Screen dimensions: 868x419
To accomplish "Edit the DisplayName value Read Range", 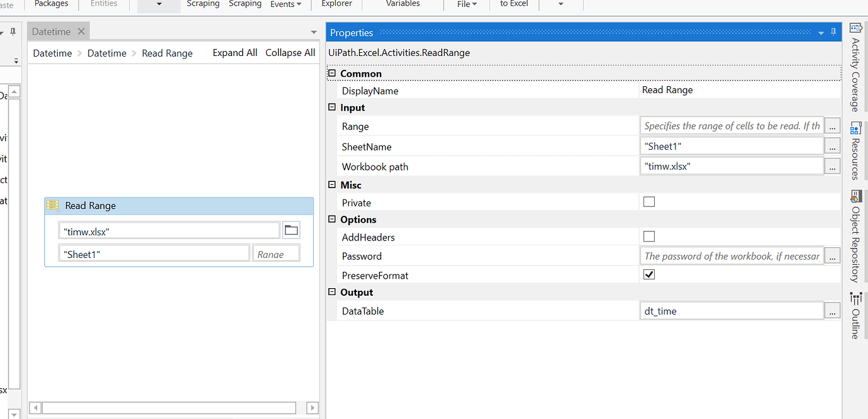I will click(x=740, y=90).
